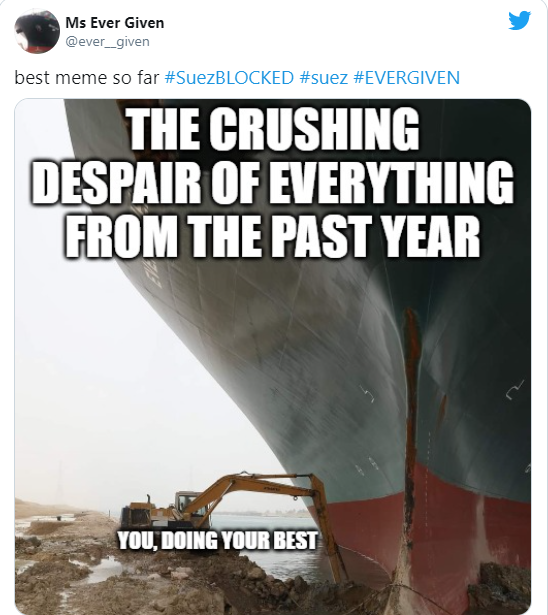Click the 'YOU, DOING YOUR BEST' caption

217,540
